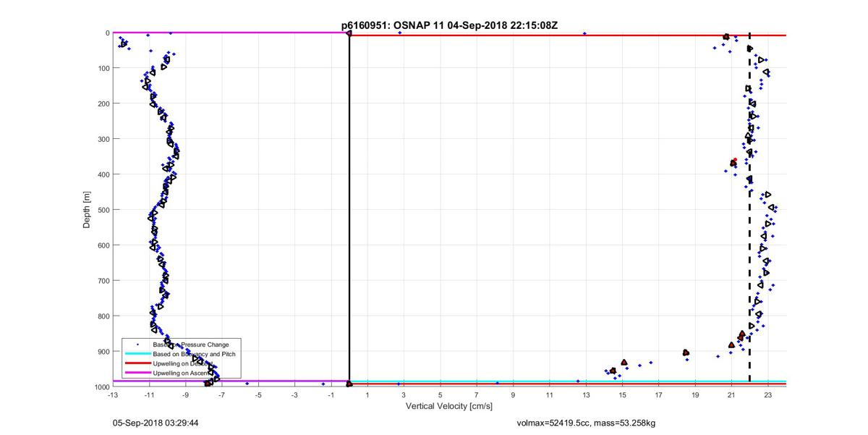Click positive x-axis tick label "7"
This screenshot has width=868, height=435.
pos(477,395)
